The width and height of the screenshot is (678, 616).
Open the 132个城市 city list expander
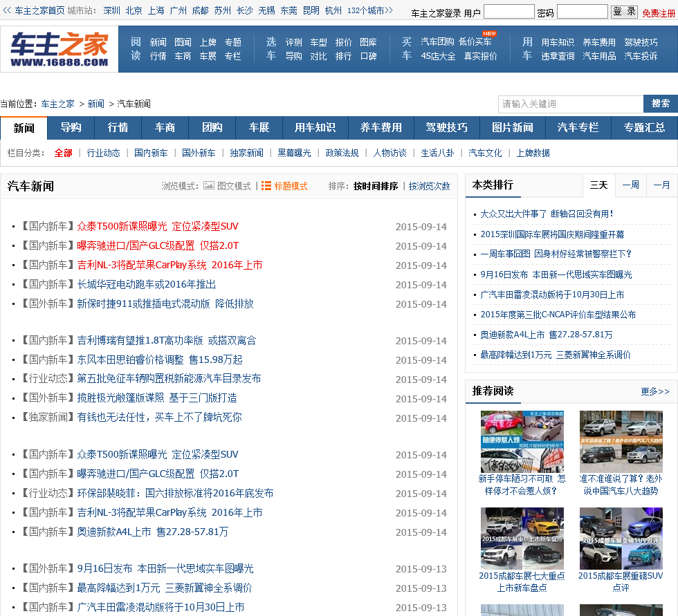[370, 10]
